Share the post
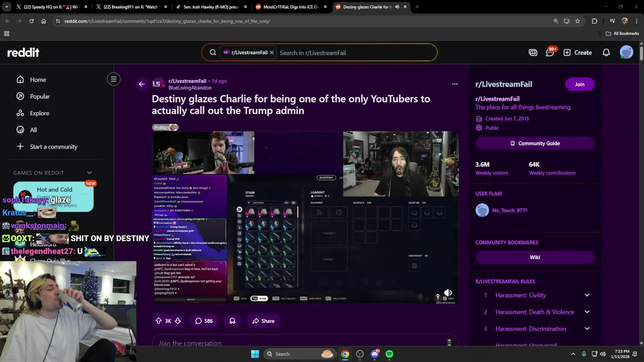 click(x=263, y=321)
